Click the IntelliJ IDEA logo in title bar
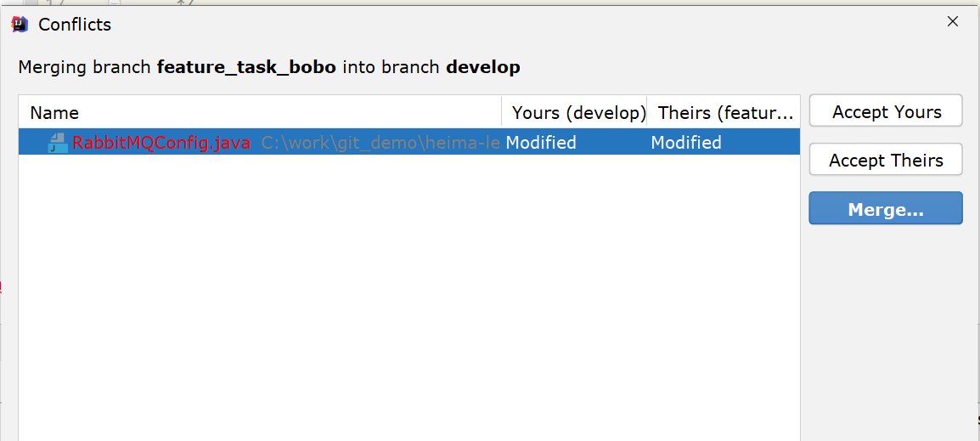The image size is (980, 441). [x=20, y=25]
